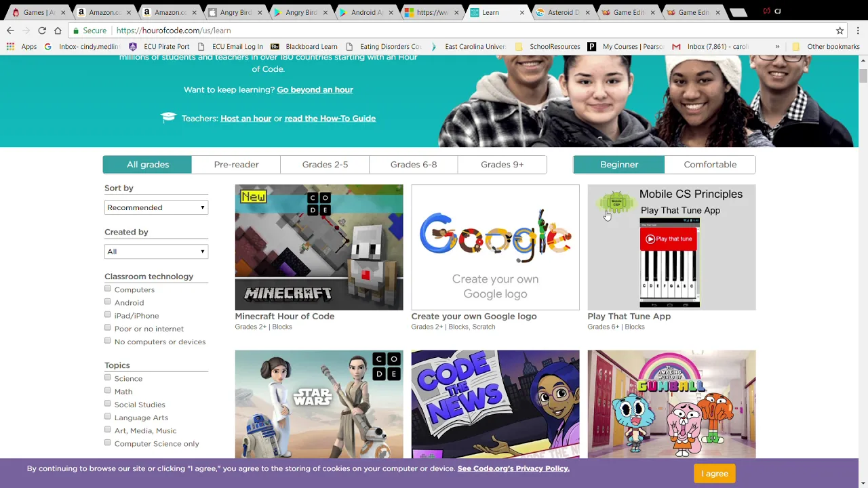Switch to Asteroid tab
This screenshot has height=488, width=868.
point(562,12)
